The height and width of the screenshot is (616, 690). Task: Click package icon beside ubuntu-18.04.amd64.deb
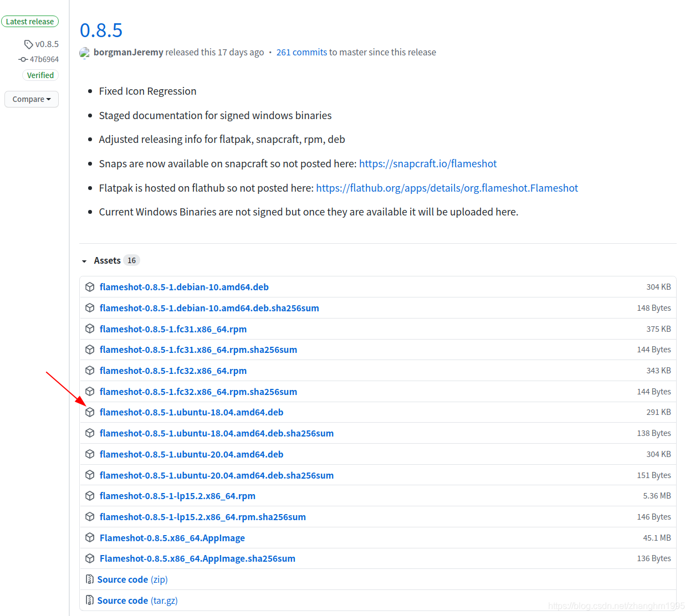pos(90,412)
